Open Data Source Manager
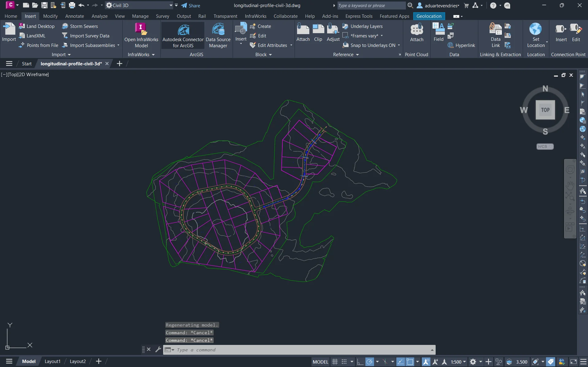The image size is (588, 367). tap(218, 35)
